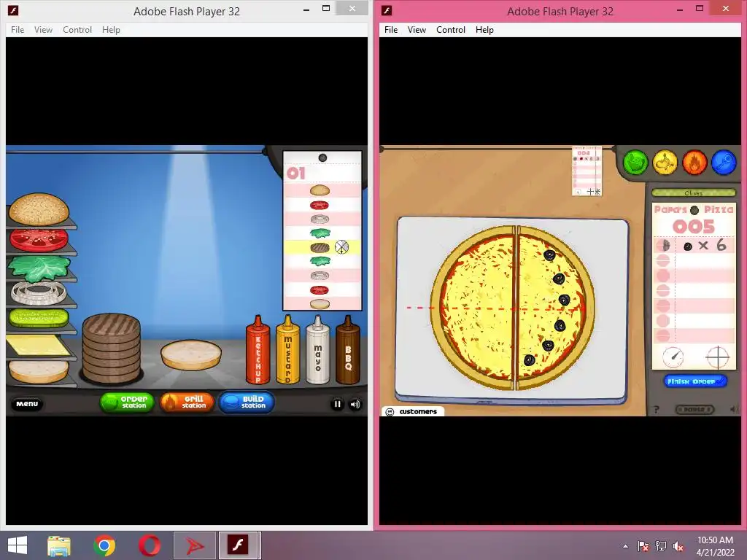
Task: Pause the burger game
Action: point(337,404)
